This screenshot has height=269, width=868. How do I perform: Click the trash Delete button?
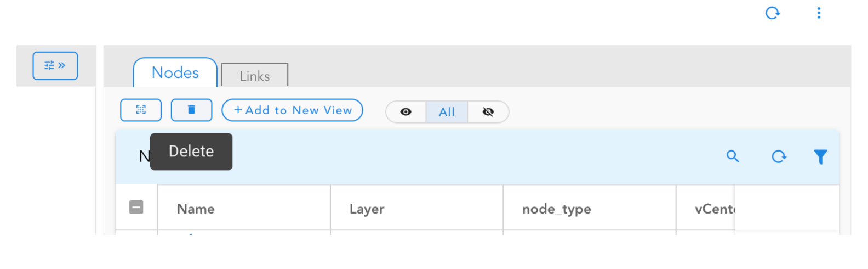(x=191, y=110)
